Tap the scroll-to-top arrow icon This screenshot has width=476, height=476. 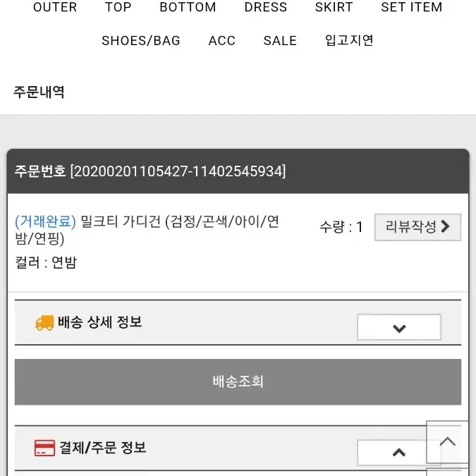point(447,441)
